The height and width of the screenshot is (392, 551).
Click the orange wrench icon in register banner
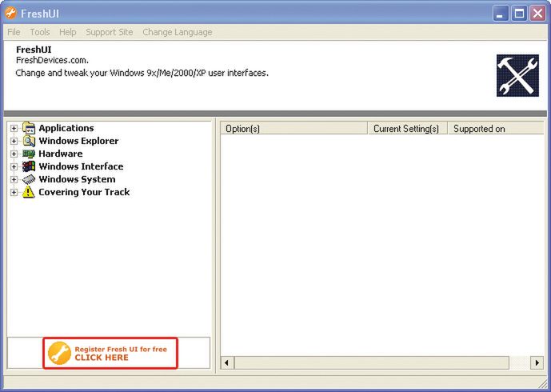click(59, 353)
